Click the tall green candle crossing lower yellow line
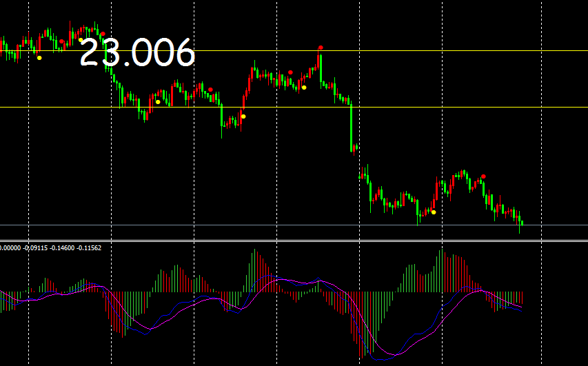Image resolution: width=588 pixels, height=366 pixels. point(352,128)
